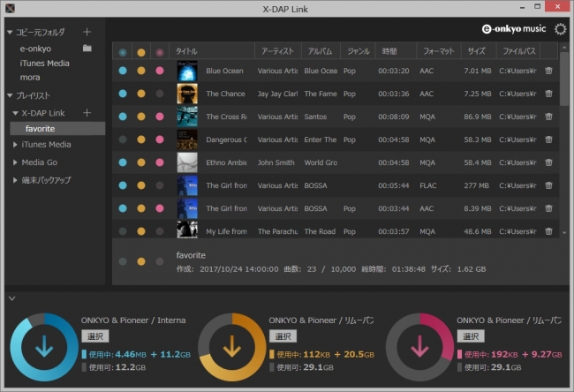The height and width of the screenshot is (392, 574).
Task: Open settings with the gear icon
Action: tap(560, 29)
